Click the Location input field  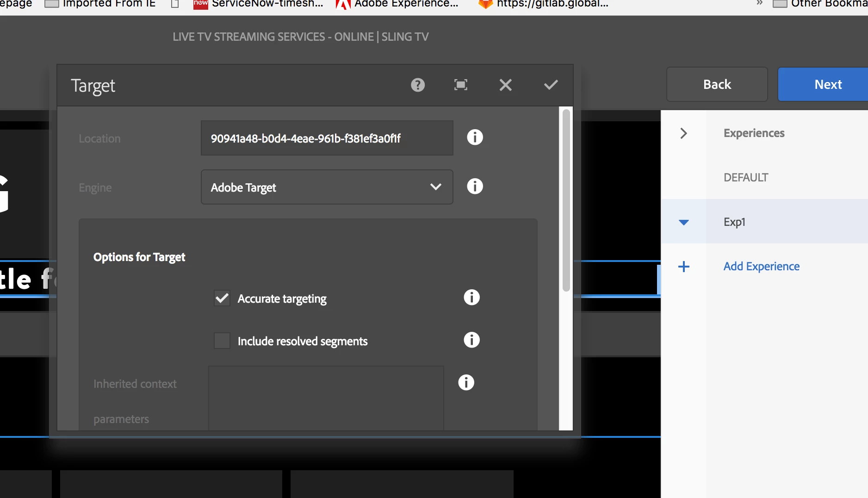pyautogui.click(x=327, y=138)
